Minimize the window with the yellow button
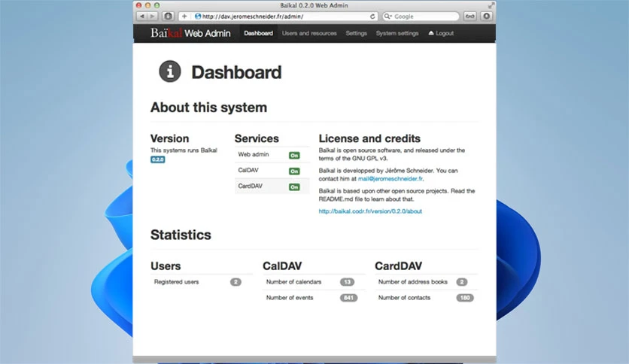This screenshot has height=364, width=629. click(x=147, y=5)
